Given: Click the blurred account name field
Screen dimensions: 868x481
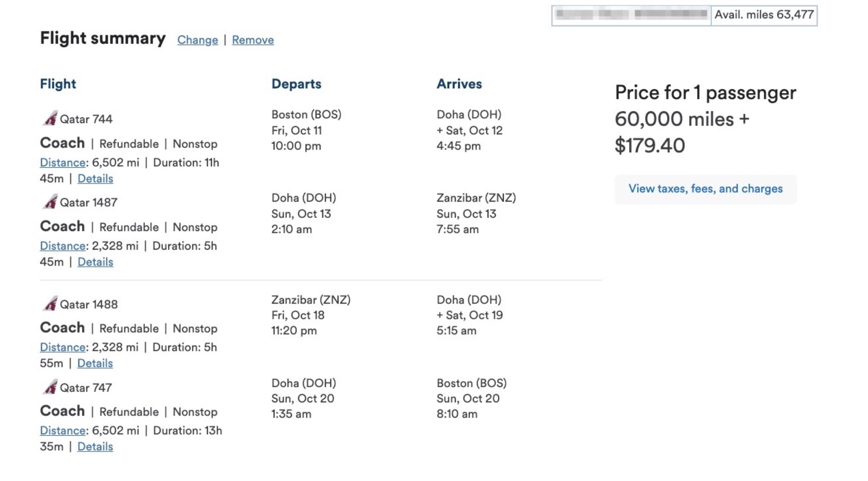Looking at the screenshot, I should [x=631, y=15].
